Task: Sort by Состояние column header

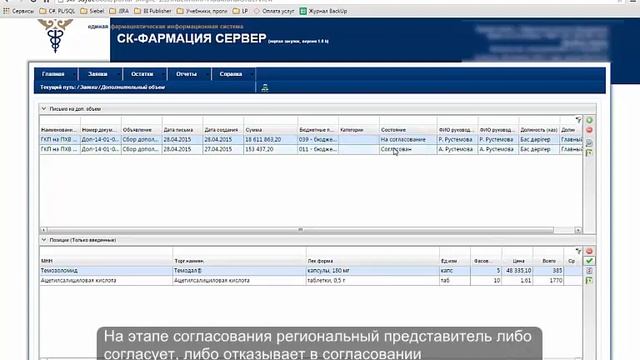Action: (408, 130)
